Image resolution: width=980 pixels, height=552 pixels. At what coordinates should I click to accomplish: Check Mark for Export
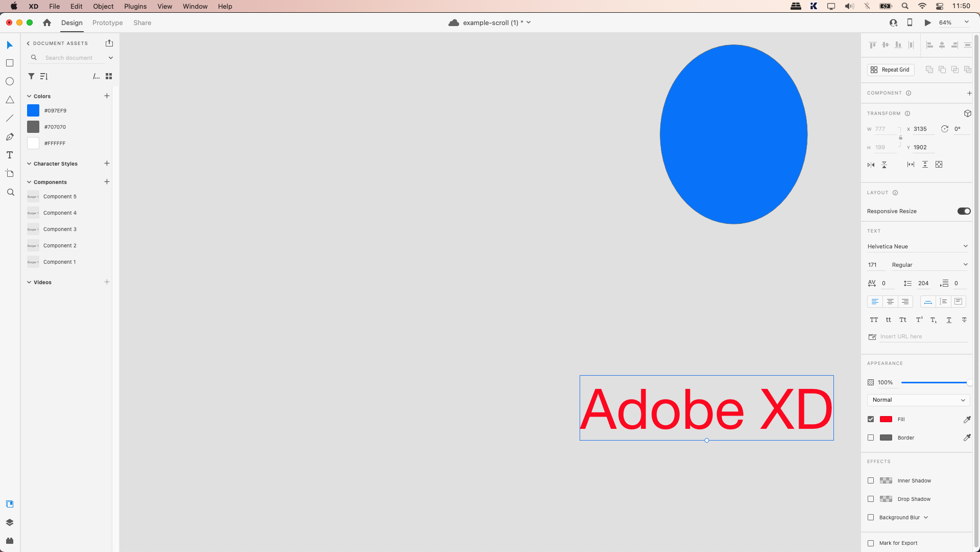tap(871, 543)
